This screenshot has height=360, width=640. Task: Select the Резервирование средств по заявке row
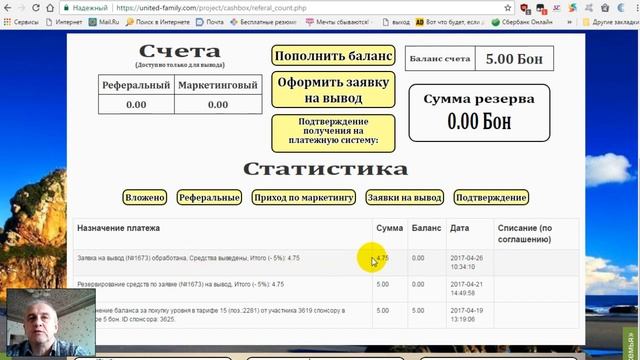(x=326, y=289)
